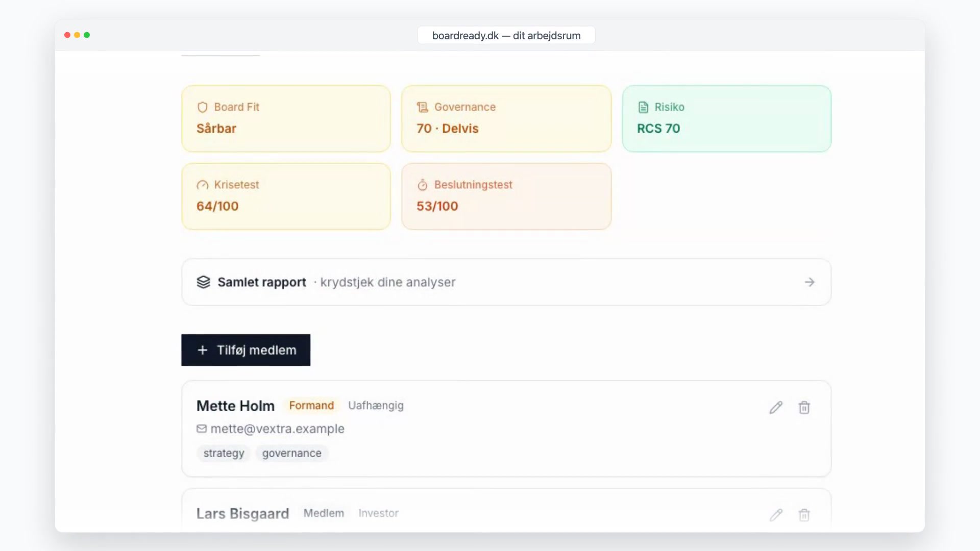Click the layers icon in Samlet rapport row
Screen dimensions: 980x551
204,282
